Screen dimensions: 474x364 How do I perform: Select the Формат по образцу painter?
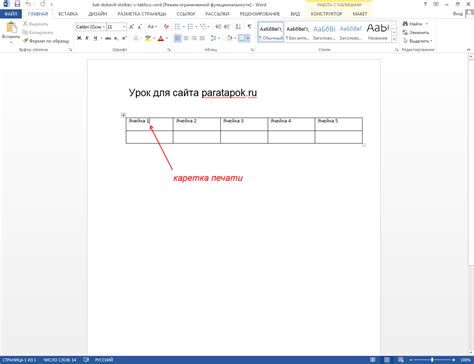pos(46,41)
